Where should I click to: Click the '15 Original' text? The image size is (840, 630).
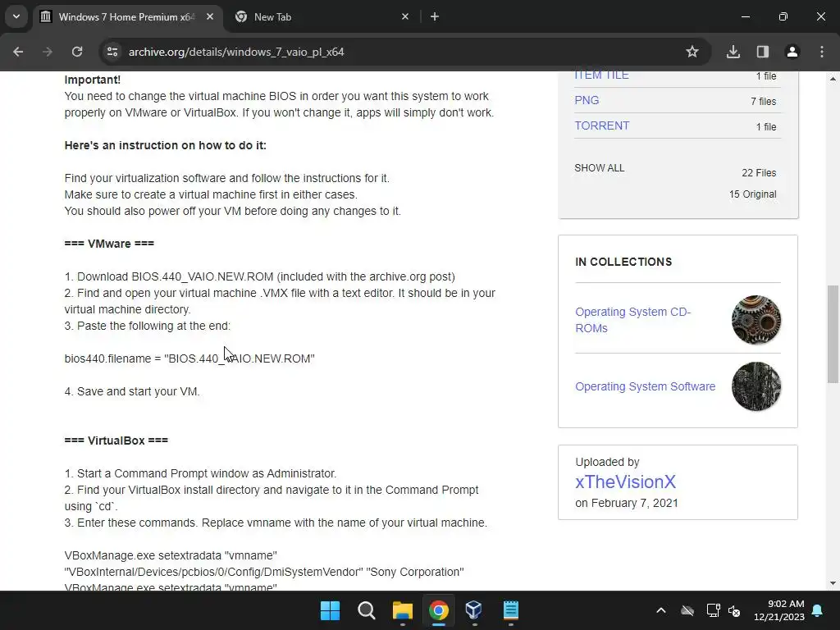click(x=752, y=194)
